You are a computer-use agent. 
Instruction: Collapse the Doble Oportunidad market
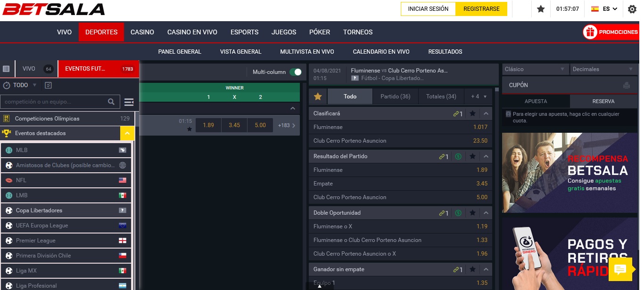click(x=486, y=213)
